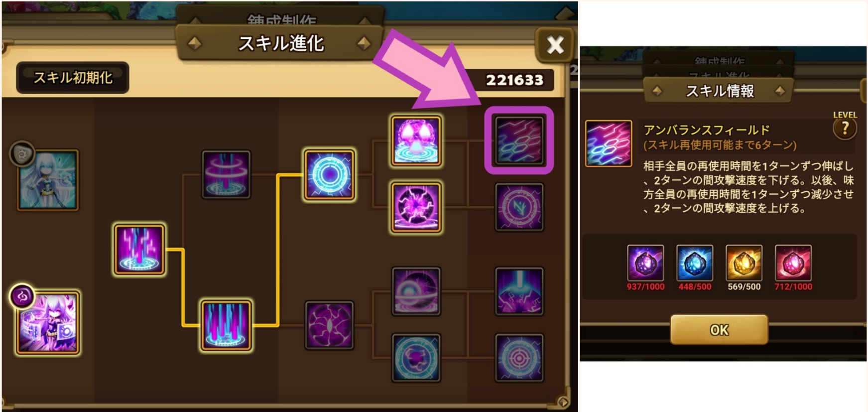The image size is (868, 412).
Task: Select the blue-pink triple beam skill icon
Action: (x=226, y=325)
